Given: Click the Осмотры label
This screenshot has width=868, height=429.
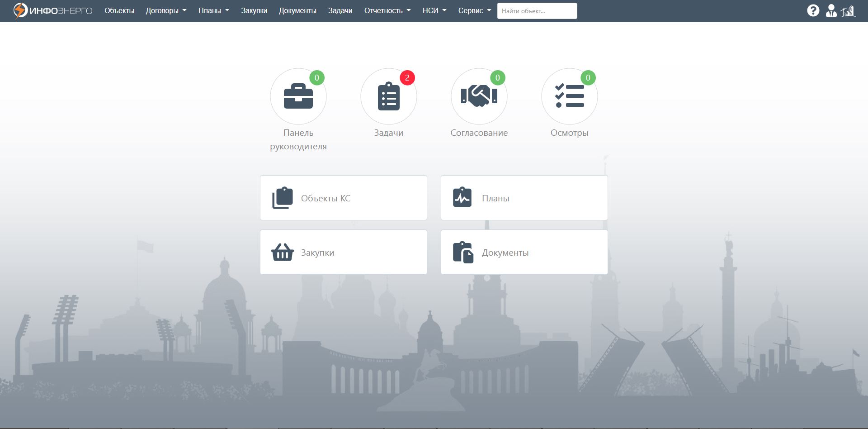Looking at the screenshot, I should coord(570,133).
